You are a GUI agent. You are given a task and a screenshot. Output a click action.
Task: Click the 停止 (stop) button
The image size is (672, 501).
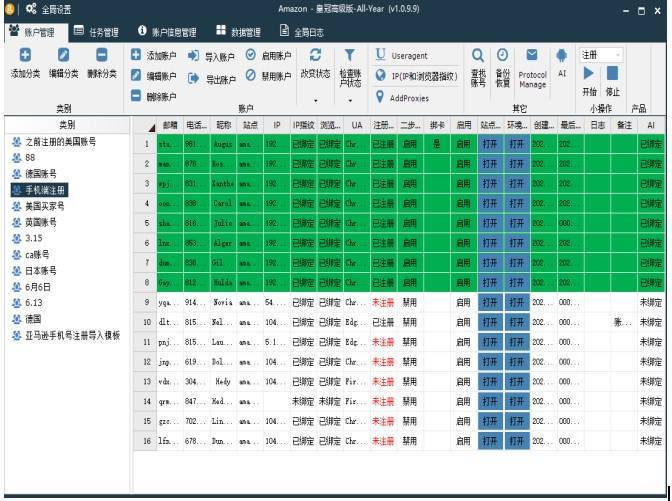tap(612, 73)
